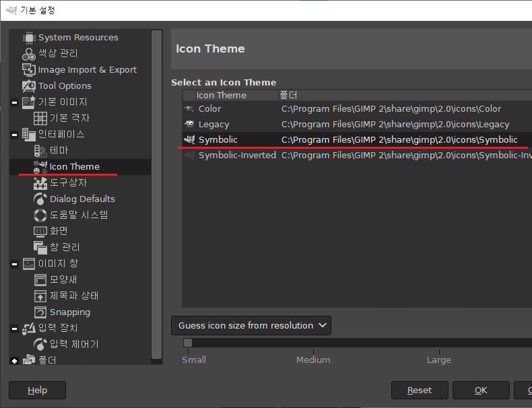Image resolution: width=532 pixels, height=408 pixels.
Task: Select the Legacy icon theme row
Action: (x=357, y=124)
